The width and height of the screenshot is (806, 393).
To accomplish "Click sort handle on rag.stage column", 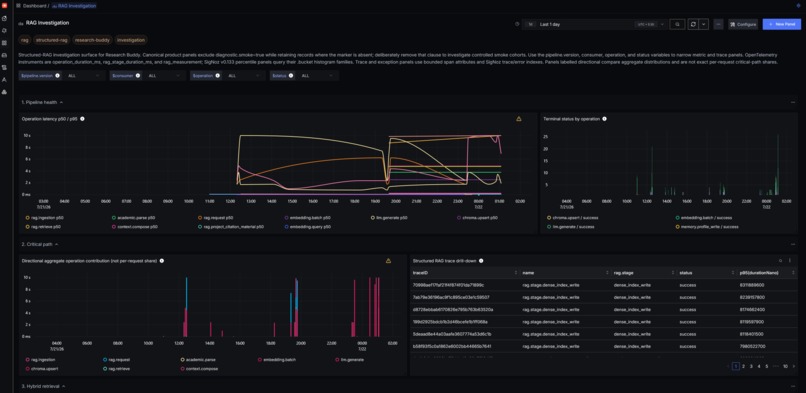I will pos(673,272).
